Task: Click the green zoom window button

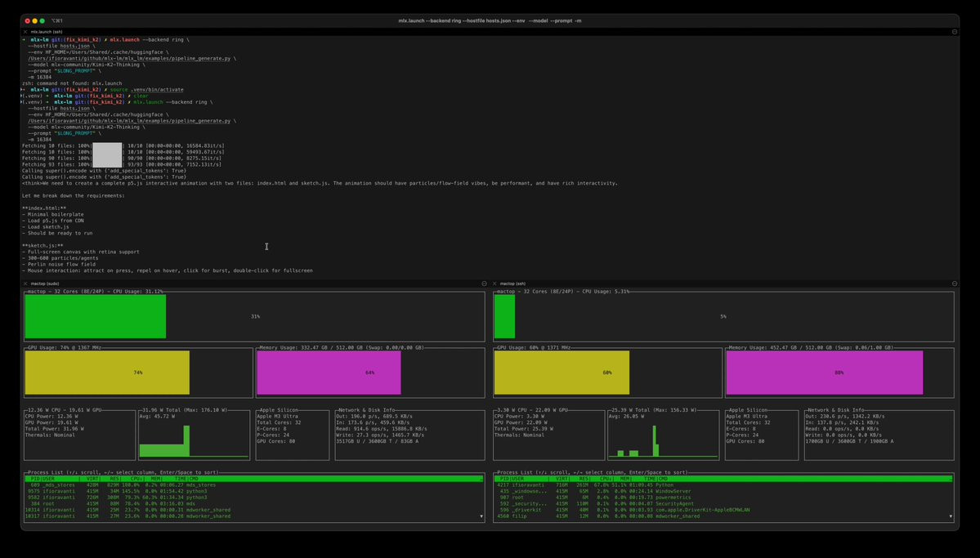Action: (43, 20)
